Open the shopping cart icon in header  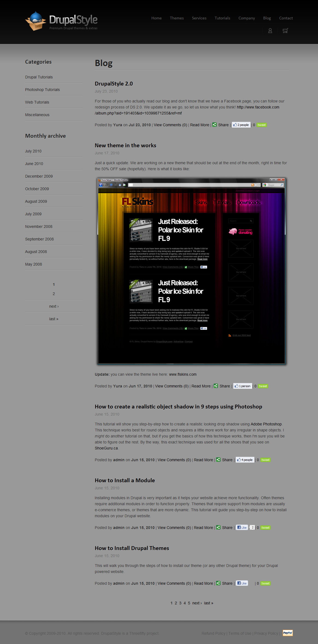click(x=285, y=31)
